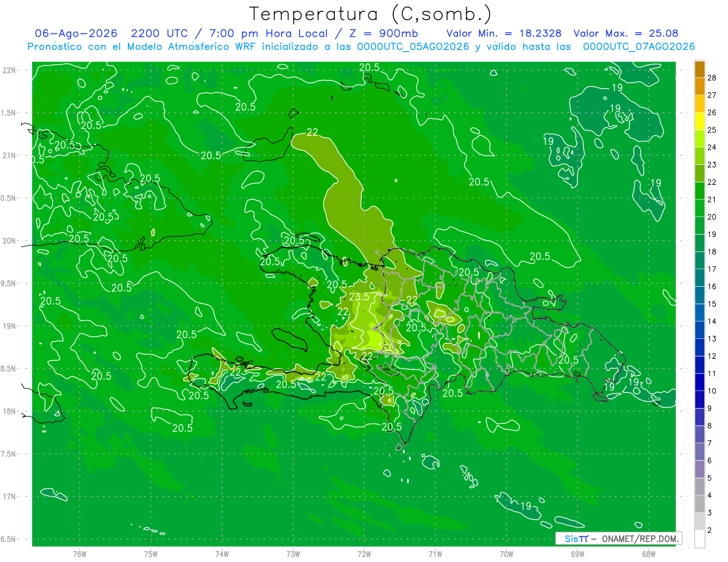Click the '20N' latitude axis label

coord(8,241)
